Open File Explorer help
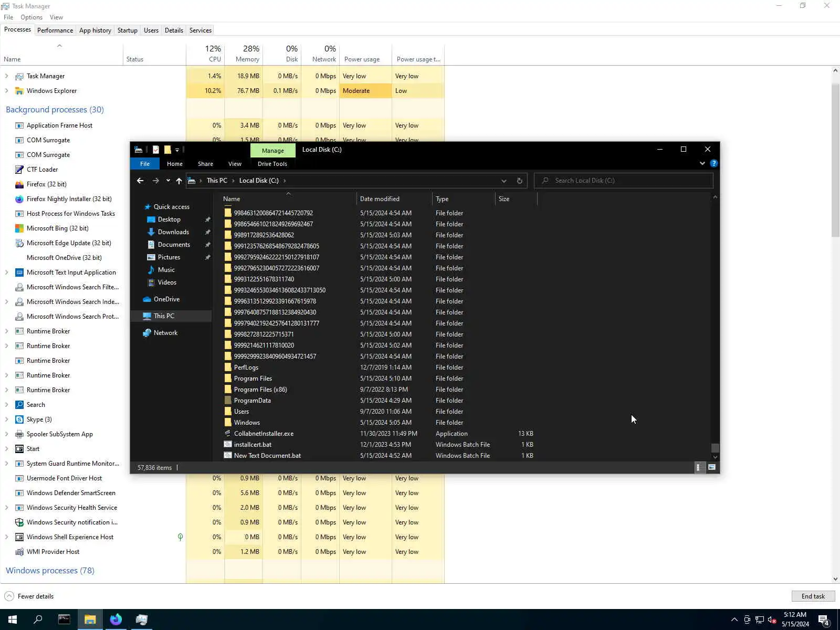 [x=713, y=163]
